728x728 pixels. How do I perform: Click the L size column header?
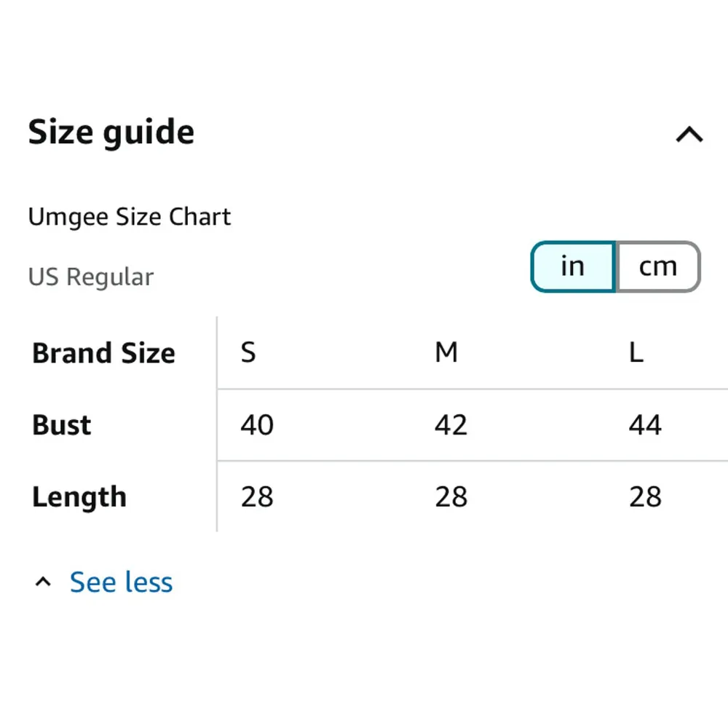point(636,353)
